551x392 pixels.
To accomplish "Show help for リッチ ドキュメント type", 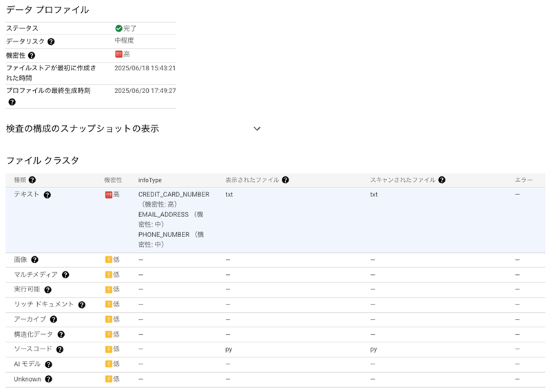I will 81,305.
